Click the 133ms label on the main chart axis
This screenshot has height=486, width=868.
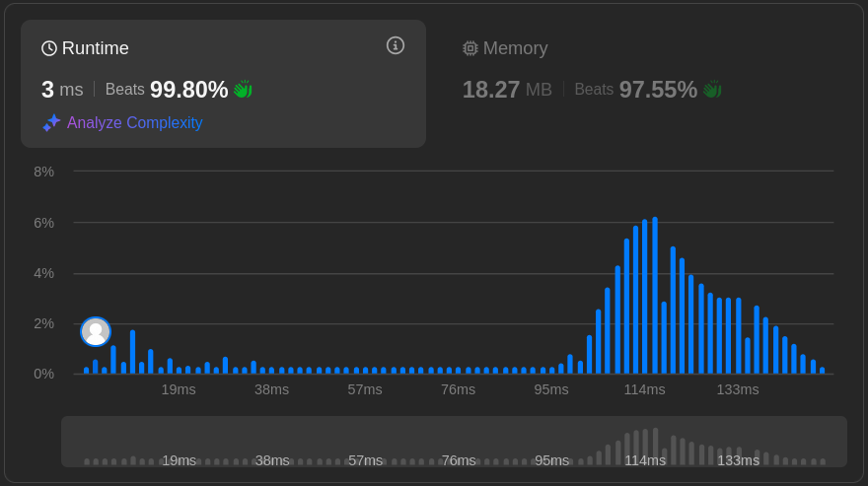point(738,389)
